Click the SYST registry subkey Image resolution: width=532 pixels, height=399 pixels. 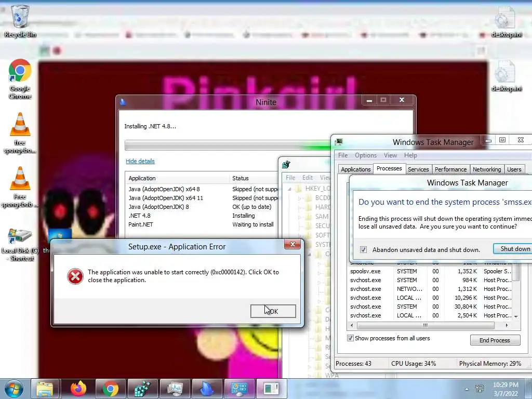[322, 244]
